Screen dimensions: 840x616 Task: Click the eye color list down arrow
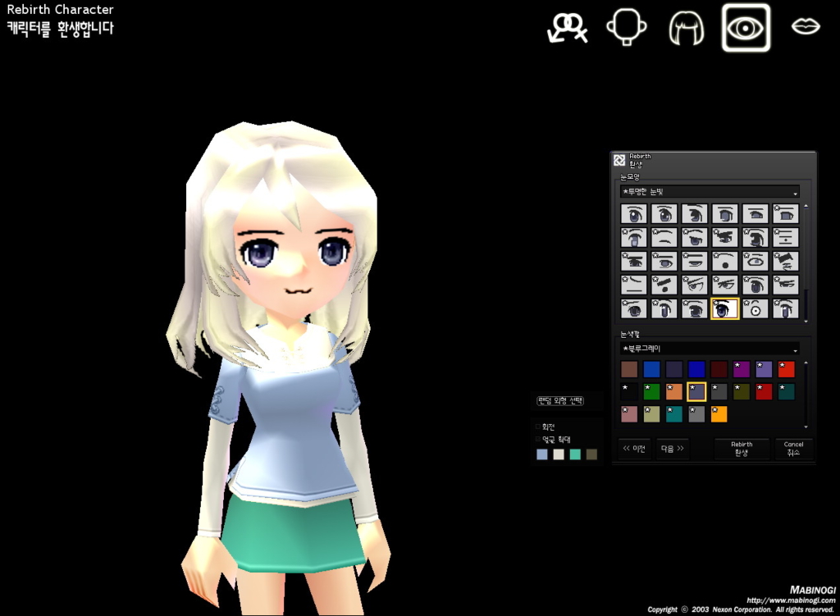pyautogui.click(x=806, y=427)
